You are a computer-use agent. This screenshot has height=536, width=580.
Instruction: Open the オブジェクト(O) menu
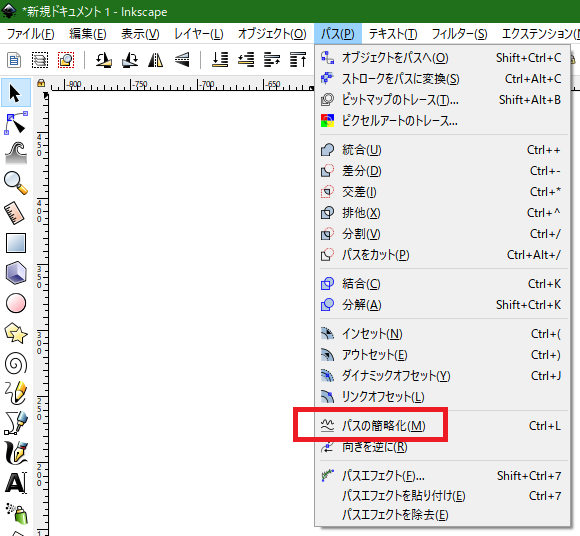point(272,34)
